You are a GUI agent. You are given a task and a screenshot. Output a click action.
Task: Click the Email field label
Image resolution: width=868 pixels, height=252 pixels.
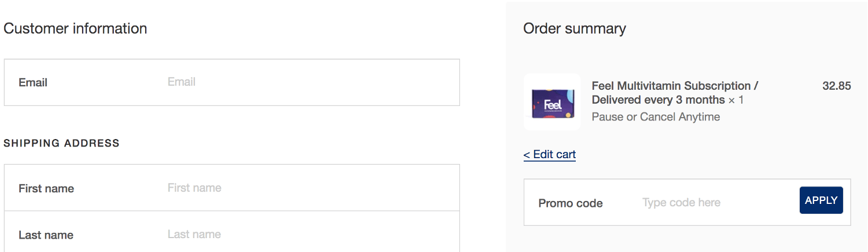tap(33, 82)
